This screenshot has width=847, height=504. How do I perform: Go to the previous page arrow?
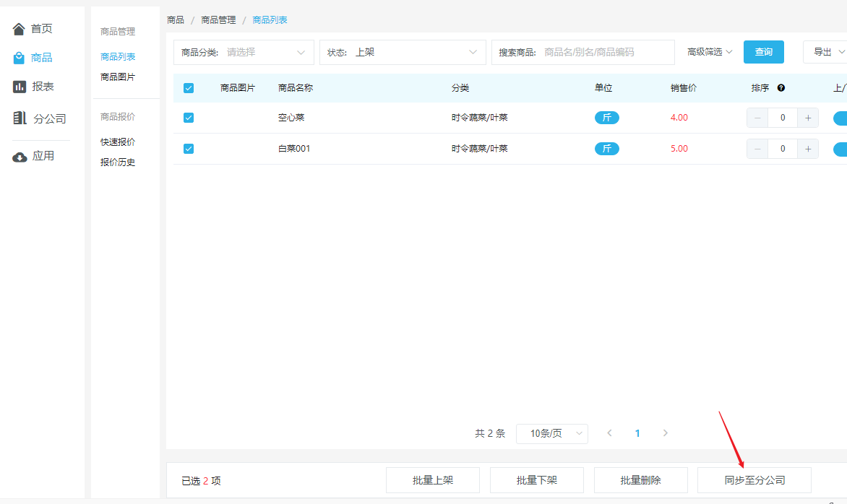(609, 433)
